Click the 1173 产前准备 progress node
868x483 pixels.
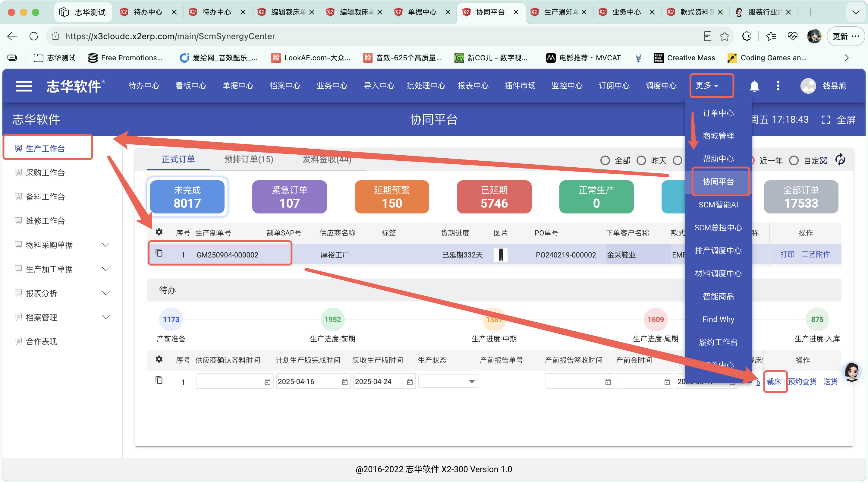pyautogui.click(x=171, y=320)
